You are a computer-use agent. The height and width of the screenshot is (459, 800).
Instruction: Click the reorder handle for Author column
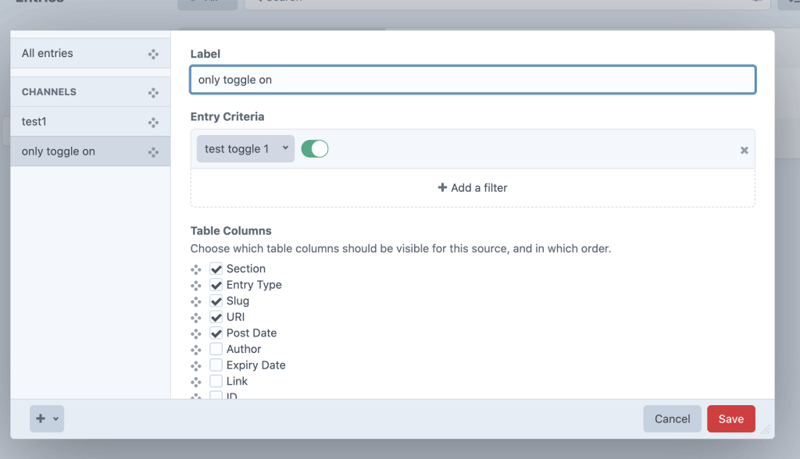(x=196, y=349)
